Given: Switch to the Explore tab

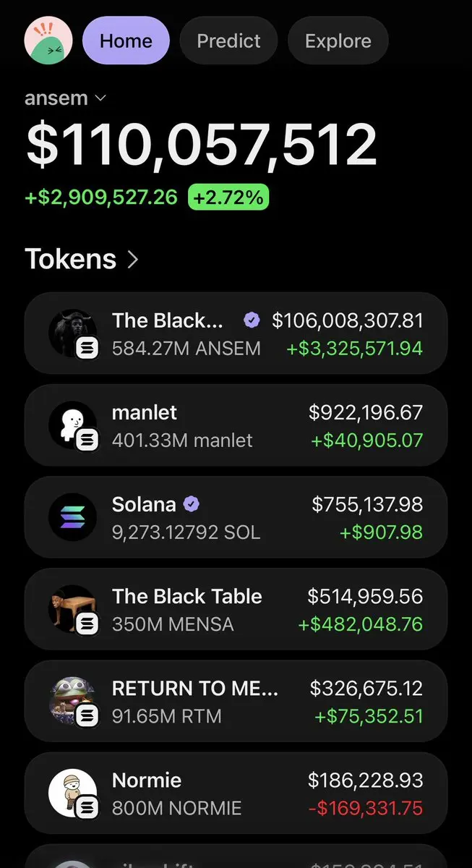Looking at the screenshot, I should (338, 41).
